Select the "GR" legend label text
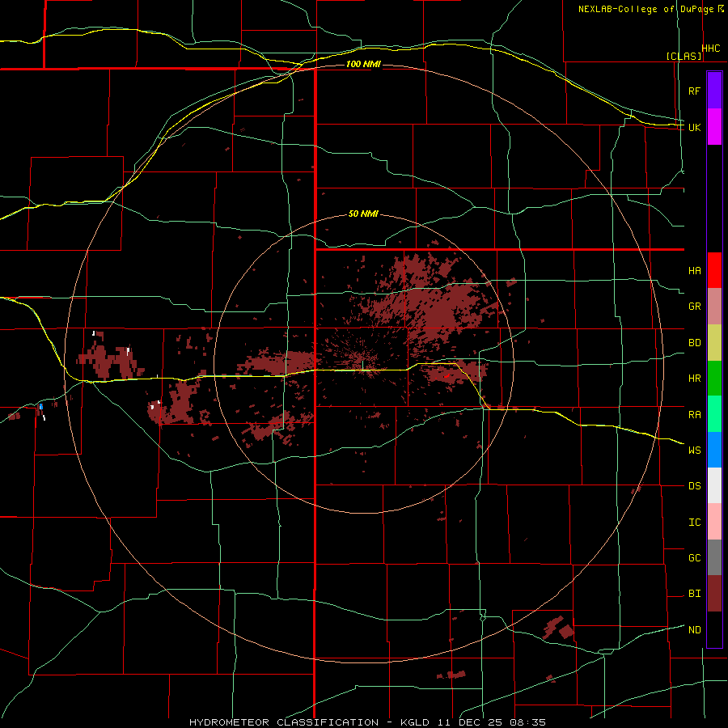Screen dimensions: 728x728 694,307
